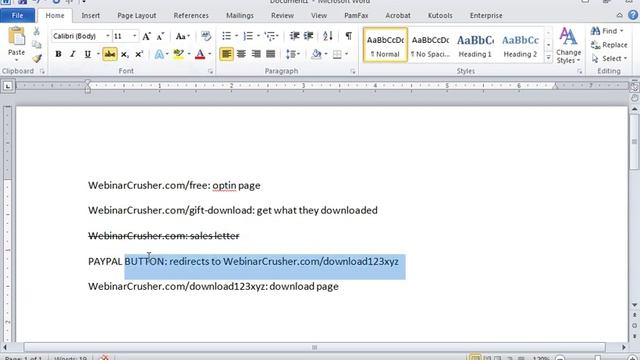
Task: Click the Copy icon in Clipboard group
Action: (x=37, y=45)
